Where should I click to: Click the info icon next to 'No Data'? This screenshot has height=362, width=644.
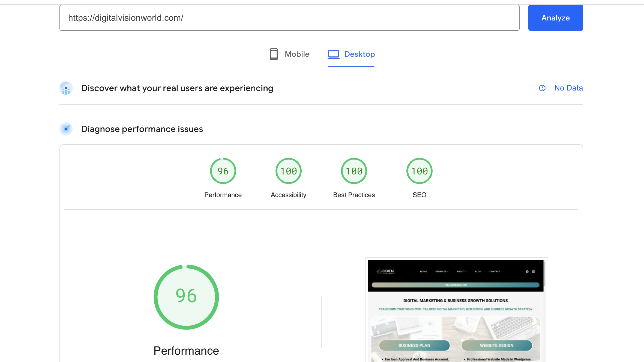tap(542, 88)
